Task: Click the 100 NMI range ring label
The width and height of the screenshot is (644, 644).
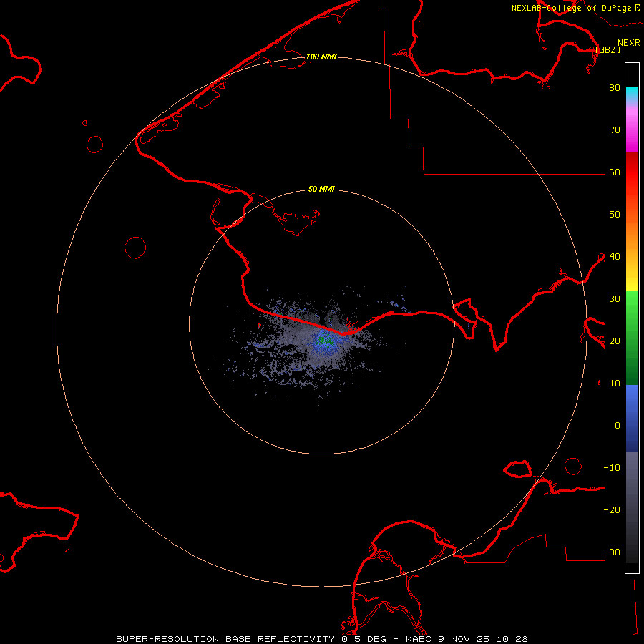Action: point(321,57)
